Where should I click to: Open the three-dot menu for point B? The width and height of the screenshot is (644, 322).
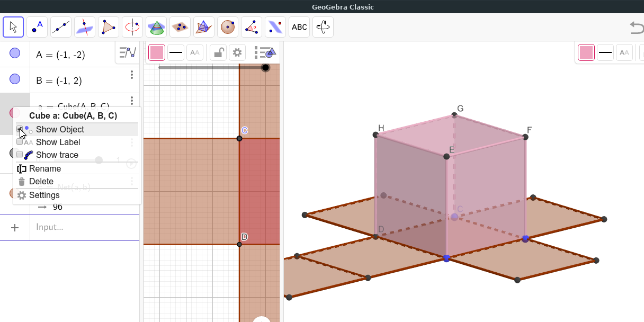[132, 75]
